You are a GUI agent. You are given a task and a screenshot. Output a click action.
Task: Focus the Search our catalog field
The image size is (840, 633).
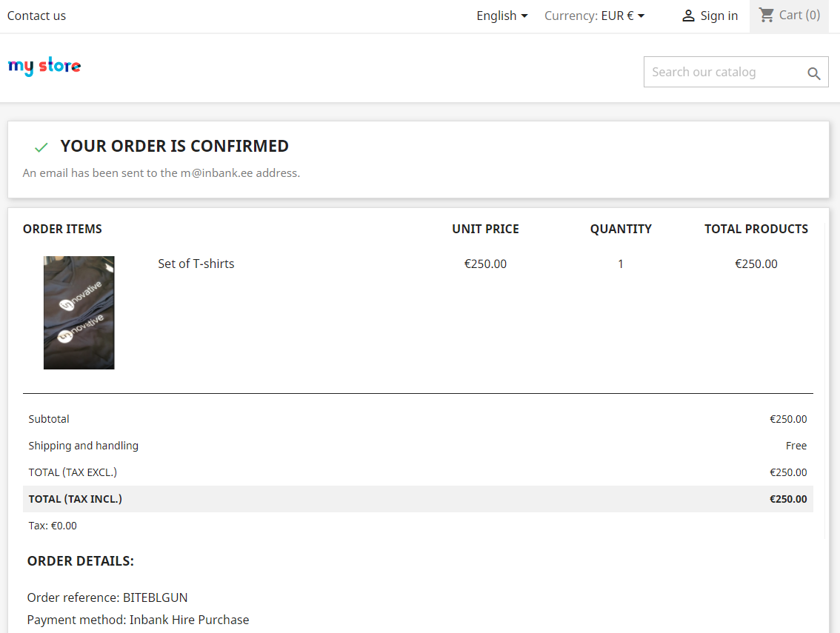[x=722, y=72]
